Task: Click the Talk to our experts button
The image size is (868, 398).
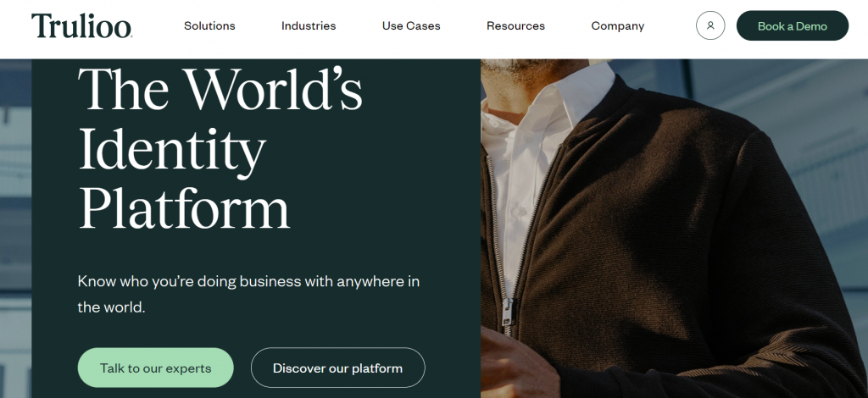Action: point(155,368)
